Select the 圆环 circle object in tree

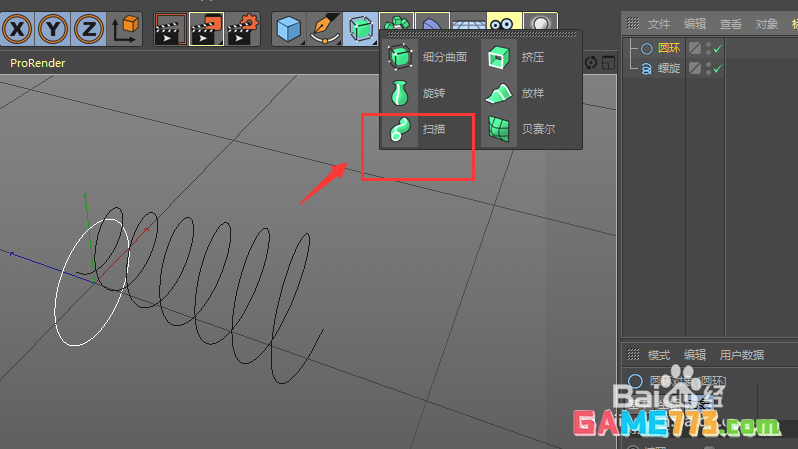(x=669, y=48)
